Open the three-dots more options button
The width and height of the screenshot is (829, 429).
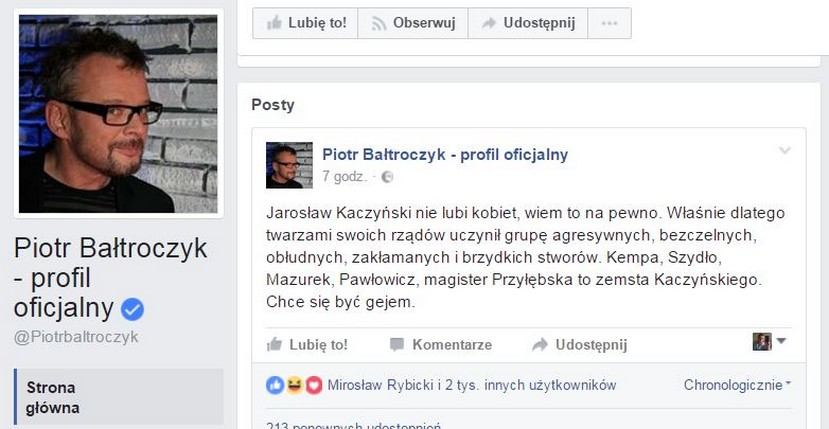(609, 23)
